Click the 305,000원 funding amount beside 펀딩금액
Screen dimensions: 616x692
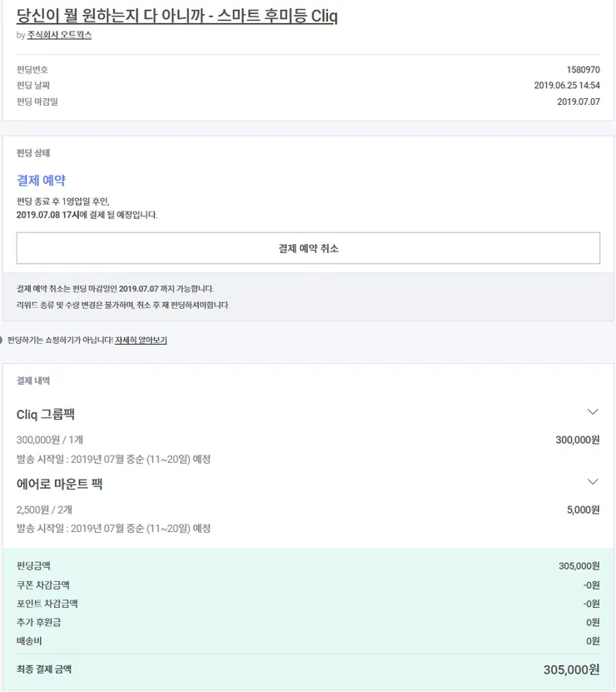(x=579, y=565)
